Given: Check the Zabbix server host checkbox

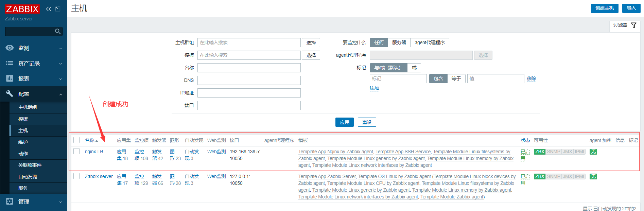Looking at the screenshot, I should coord(76,176).
